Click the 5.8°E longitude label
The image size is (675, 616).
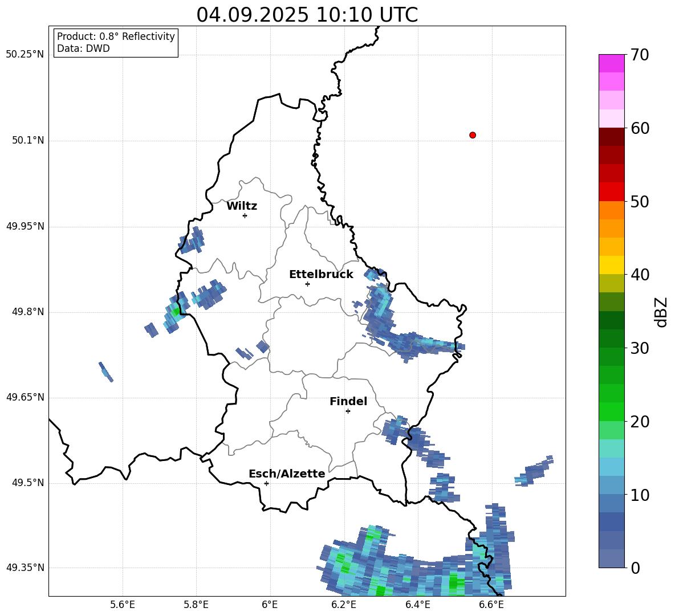click(196, 605)
